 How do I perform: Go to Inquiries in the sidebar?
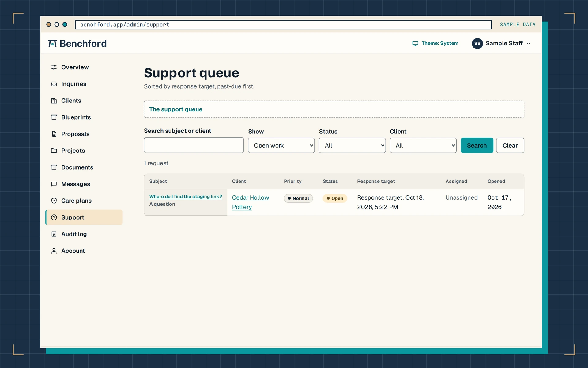coord(74,84)
